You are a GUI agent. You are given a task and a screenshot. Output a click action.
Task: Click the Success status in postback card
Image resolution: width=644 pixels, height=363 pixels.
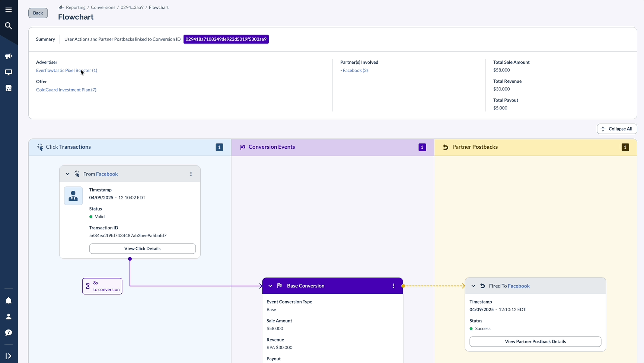(x=480, y=328)
